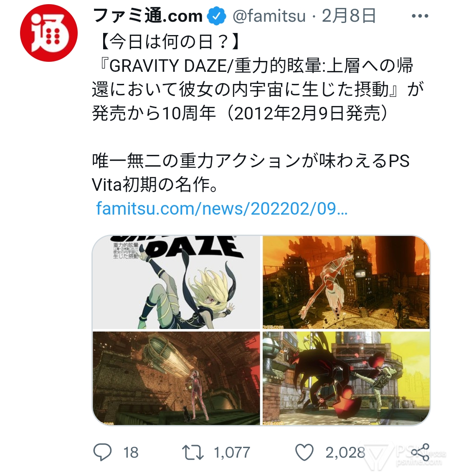Open the monster kick battle screenshot
Image resolution: width=451 pixels, height=476 pixels.
pos(346,378)
